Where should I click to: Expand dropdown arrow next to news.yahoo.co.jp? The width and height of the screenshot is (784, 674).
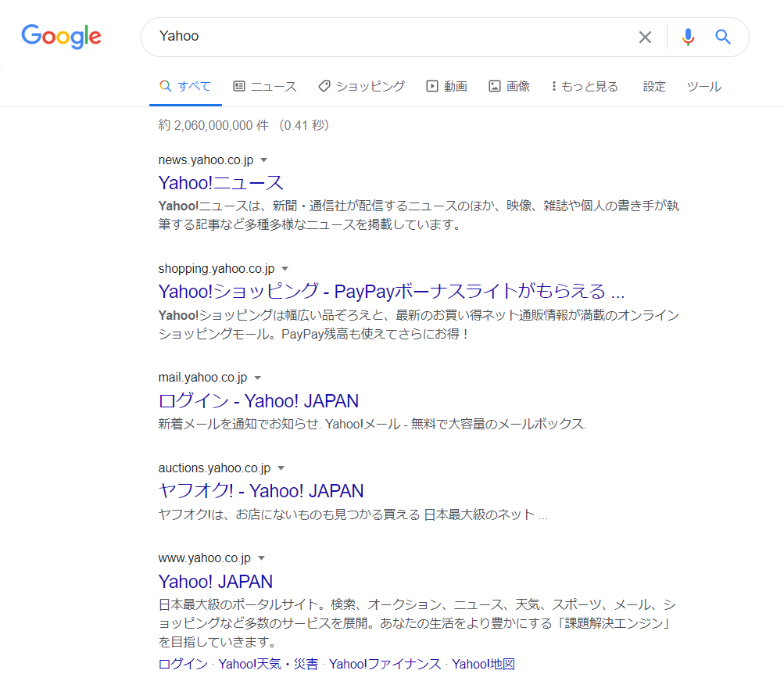pyautogui.click(x=264, y=160)
